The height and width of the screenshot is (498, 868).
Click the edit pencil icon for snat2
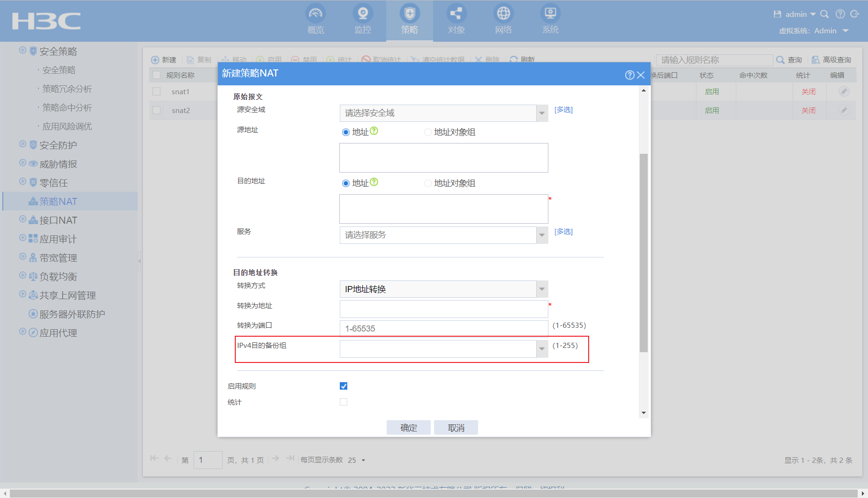[844, 110]
